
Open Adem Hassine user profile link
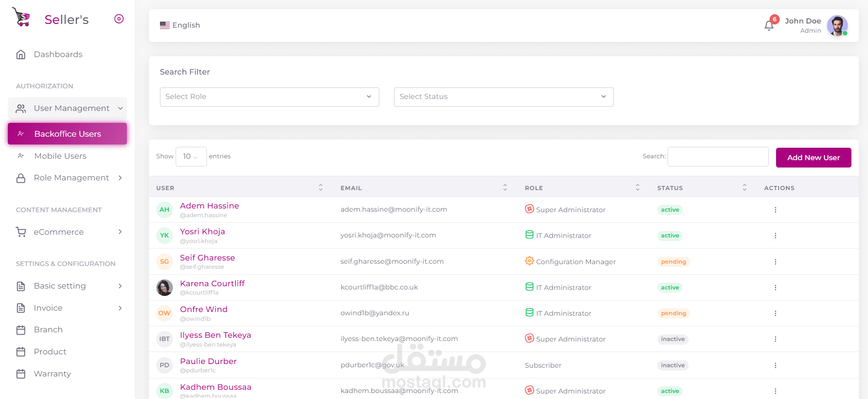click(x=210, y=206)
